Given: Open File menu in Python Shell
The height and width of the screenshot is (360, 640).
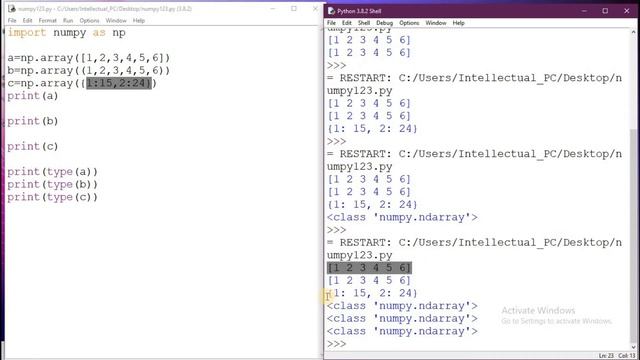Looking at the screenshot, I should 331,23.
